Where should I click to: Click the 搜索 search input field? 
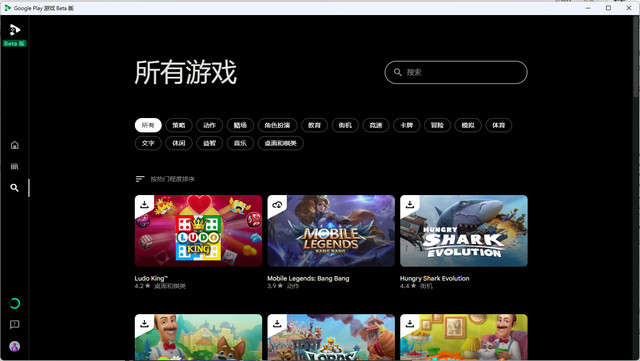click(x=456, y=72)
